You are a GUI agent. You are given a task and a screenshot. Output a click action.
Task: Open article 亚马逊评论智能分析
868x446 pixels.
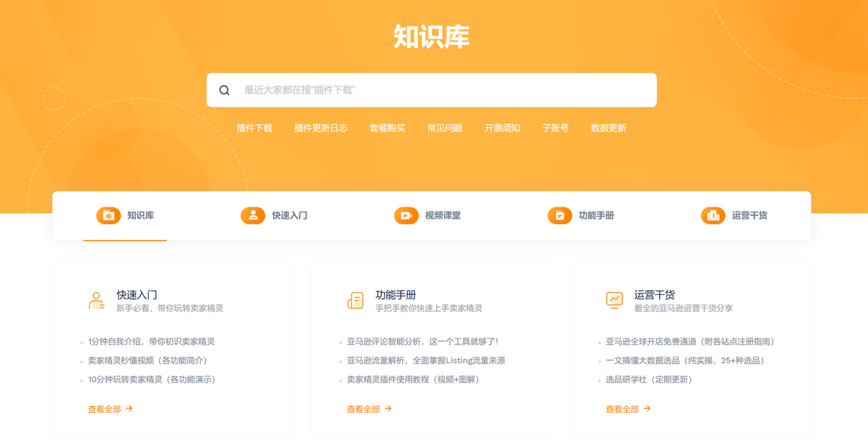(425, 342)
